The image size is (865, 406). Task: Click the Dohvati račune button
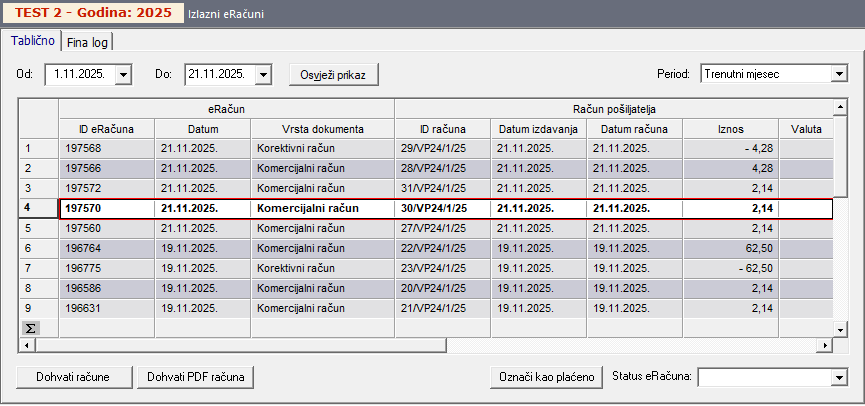tap(73, 377)
